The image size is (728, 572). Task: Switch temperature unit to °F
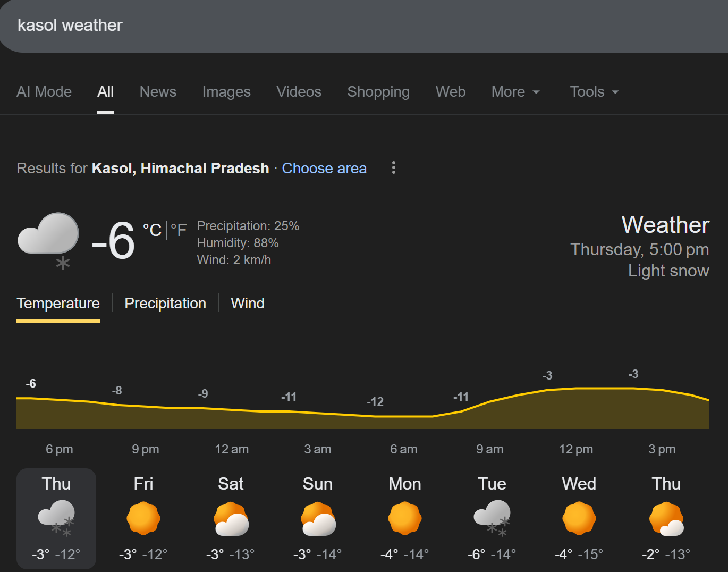tap(179, 230)
